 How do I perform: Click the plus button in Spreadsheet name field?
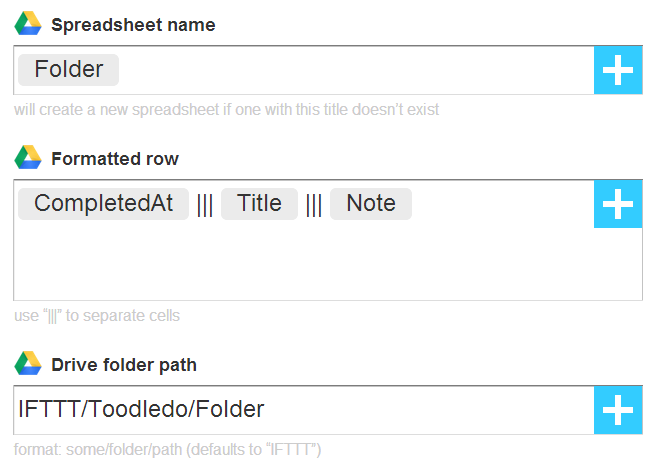(x=618, y=70)
